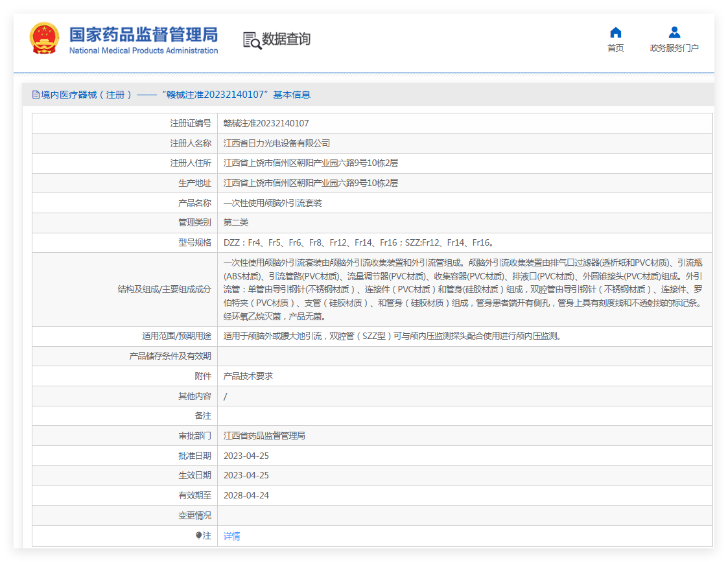The width and height of the screenshot is (728, 562).
Task: Click the 批准日期 value 2023-04-25
Action: click(x=246, y=456)
